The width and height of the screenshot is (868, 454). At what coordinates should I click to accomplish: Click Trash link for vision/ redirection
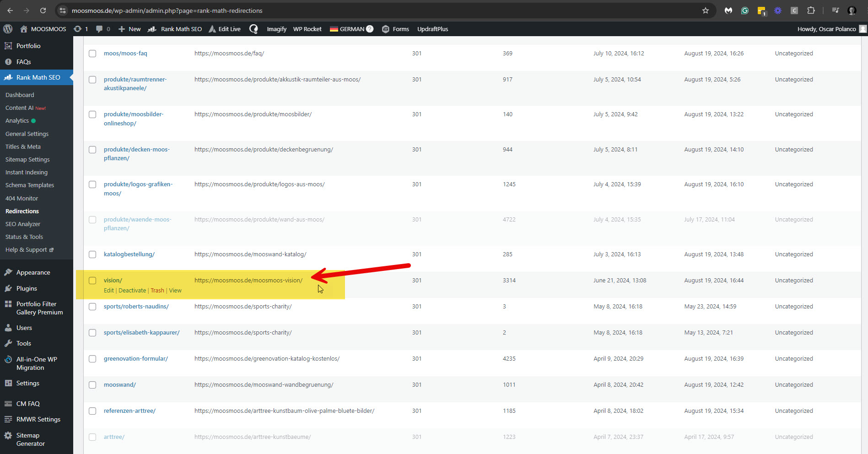point(157,291)
